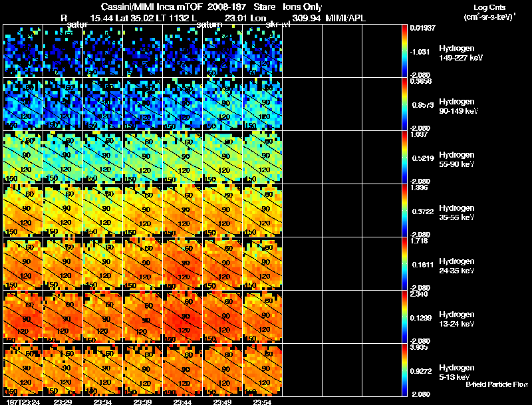532x405 pixels.
Task: Select the 55-90 keV panel at 23:34
Action: [x=103, y=158]
